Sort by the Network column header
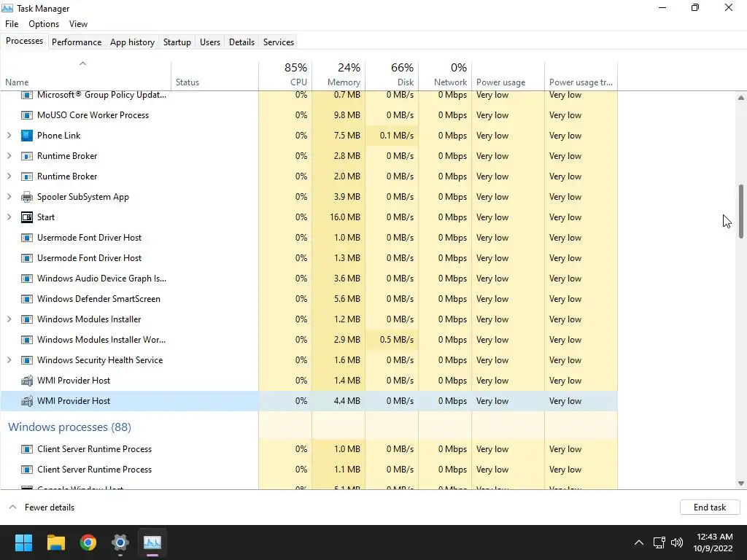This screenshot has height=560, width=747. click(446, 76)
